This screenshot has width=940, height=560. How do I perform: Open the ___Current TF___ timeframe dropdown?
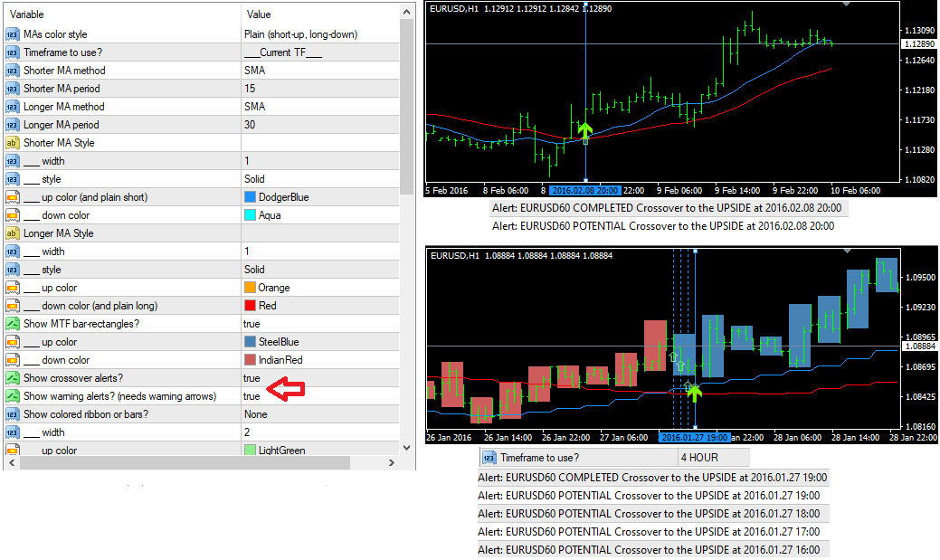pos(320,52)
